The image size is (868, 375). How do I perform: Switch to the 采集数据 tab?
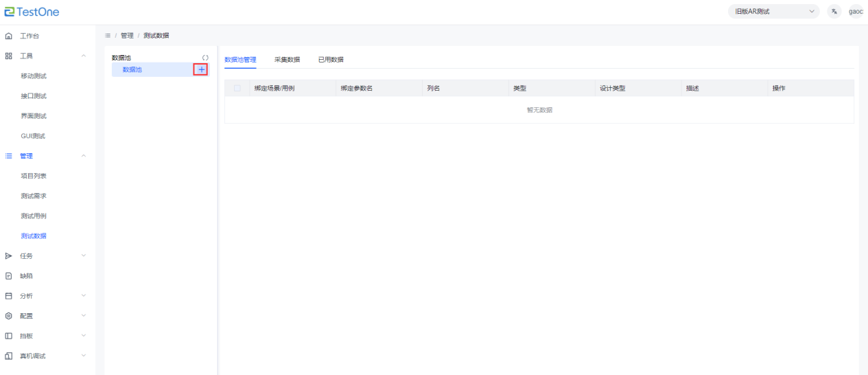[x=287, y=60]
